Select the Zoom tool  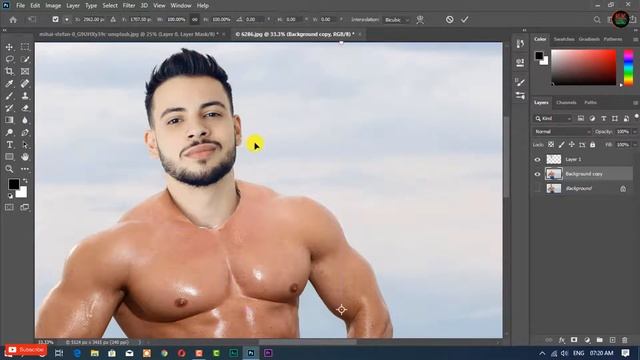[x=9, y=169]
